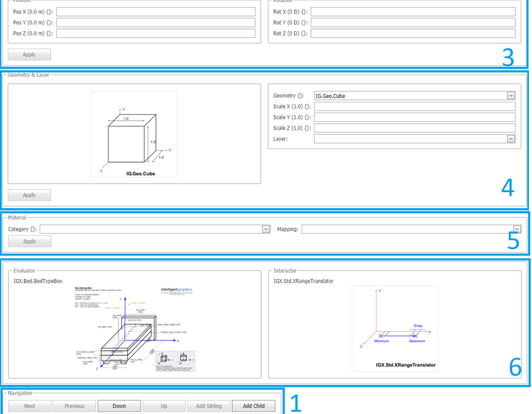
Task: Click the Next navigation button
Action: pyautogui.click(x=30, y=406)
